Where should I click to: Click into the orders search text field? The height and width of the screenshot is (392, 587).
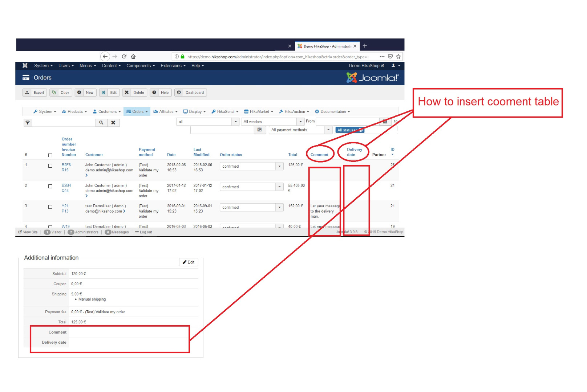(x=64, y=123)
